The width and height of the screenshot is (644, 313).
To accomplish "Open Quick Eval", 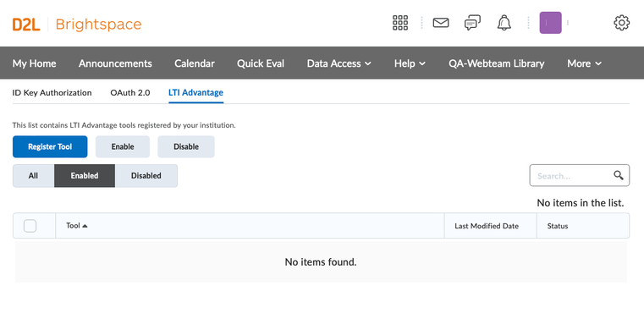I will [x=261, y=63].
